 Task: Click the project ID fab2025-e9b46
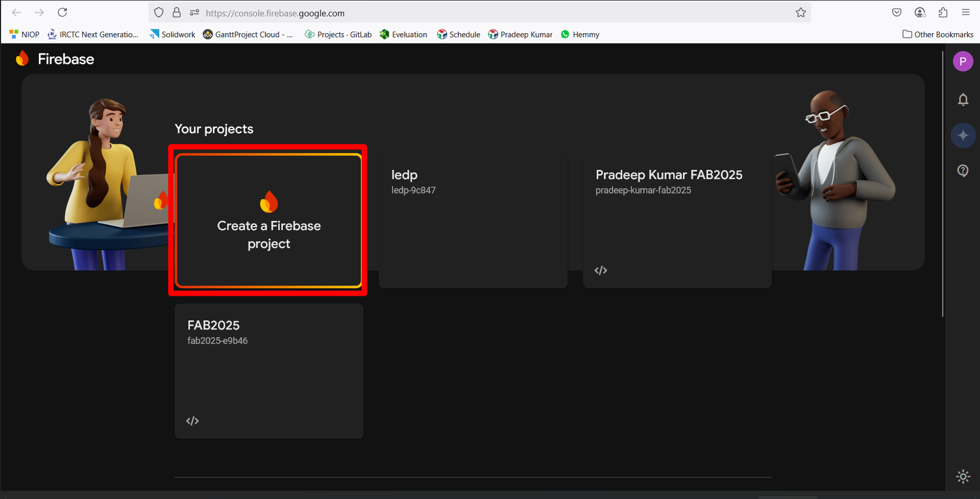point(217,340)
